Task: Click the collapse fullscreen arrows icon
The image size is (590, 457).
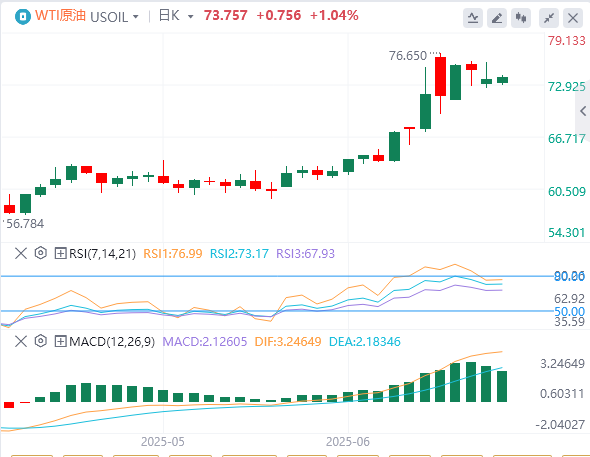Action: pos(549,18)
